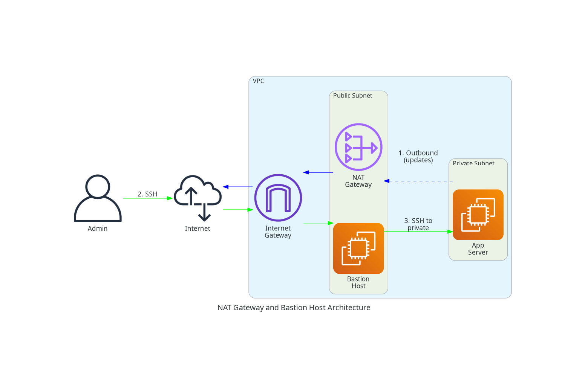Click the 'Internet' label under the cloud
Viewport: 588px width, 387px height.
(x=198, y=229)
